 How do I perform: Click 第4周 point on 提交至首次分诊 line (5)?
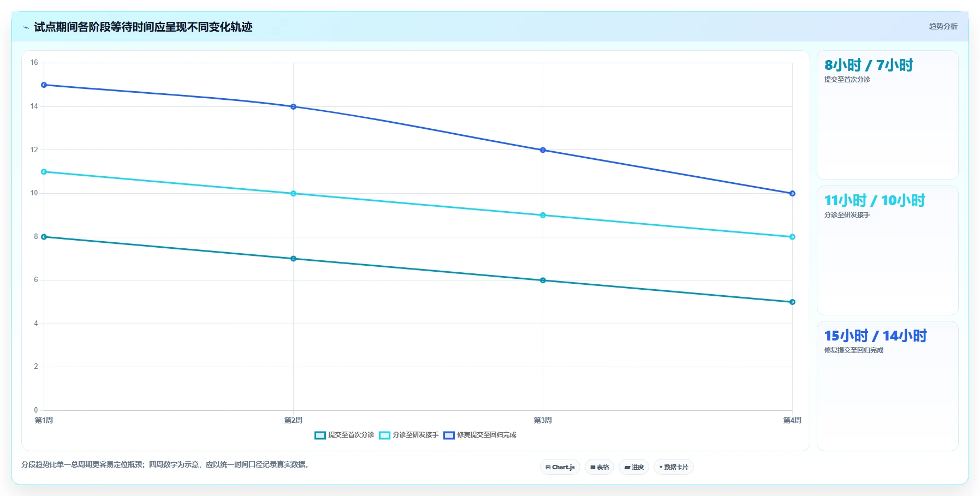click(793, 302)
